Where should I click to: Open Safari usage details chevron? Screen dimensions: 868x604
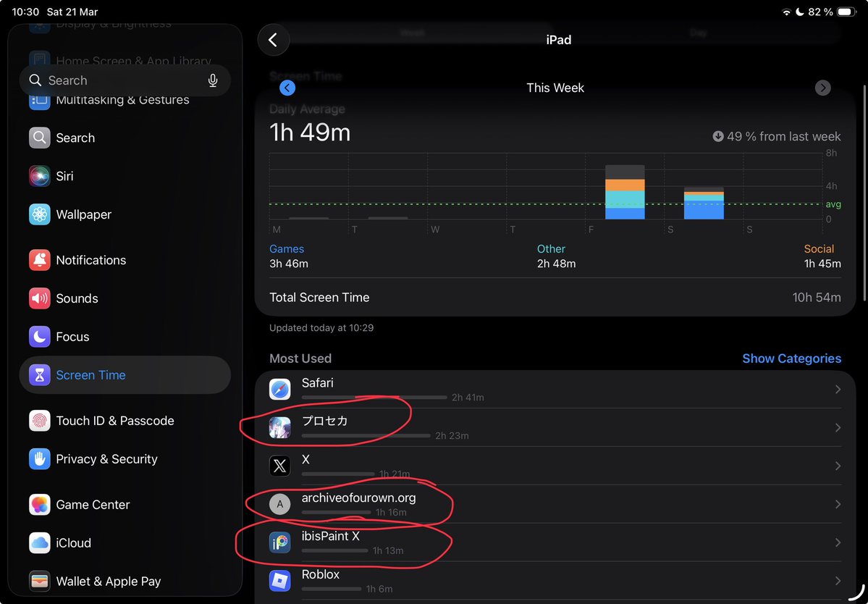coord(838,390)
